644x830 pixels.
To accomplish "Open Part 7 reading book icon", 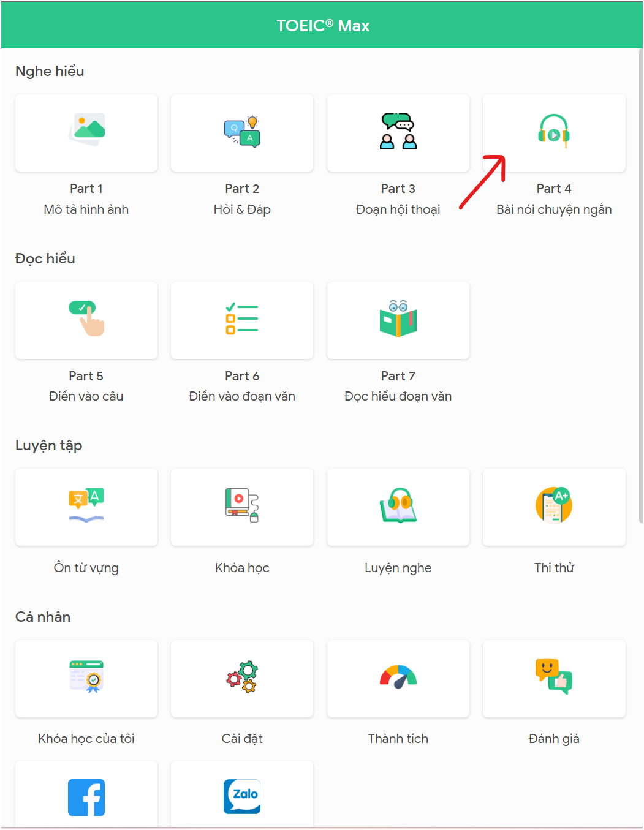I will coord(398,319).
